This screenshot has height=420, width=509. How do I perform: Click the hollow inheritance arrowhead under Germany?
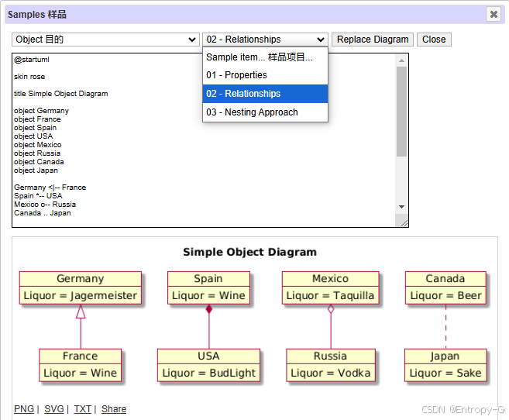coord(81,312)
